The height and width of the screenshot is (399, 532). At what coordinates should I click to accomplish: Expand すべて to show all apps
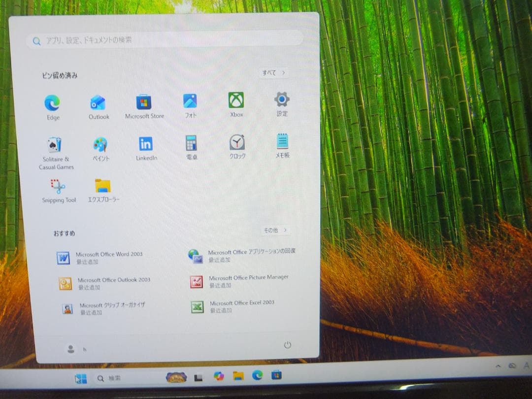click(x=273, y=72)
